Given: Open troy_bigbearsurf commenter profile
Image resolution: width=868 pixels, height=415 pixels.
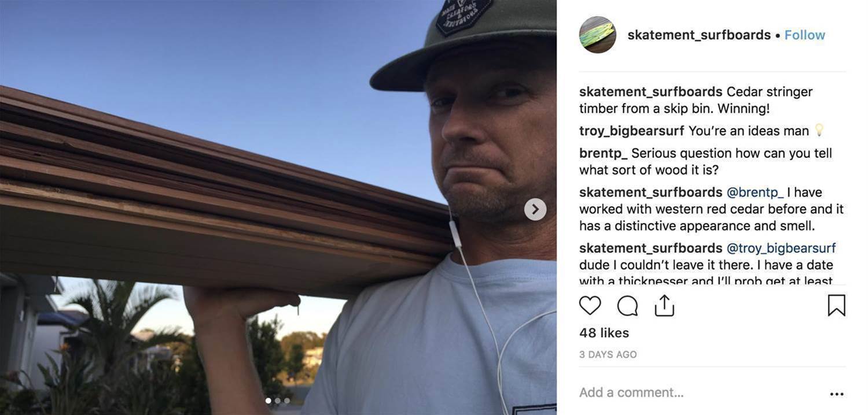Looking at the screenshot, I should (632, 131).
